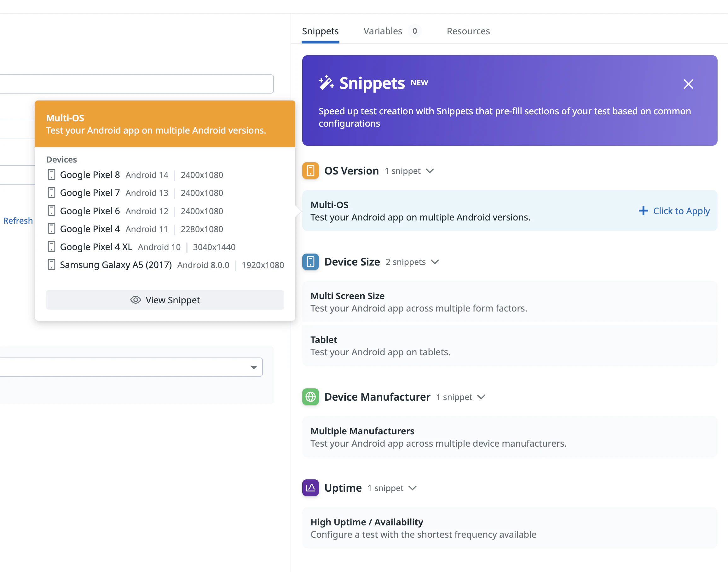The width and height of the screenshot is (728, 572).
Task: Click the View Snippet button
Action: point(165,300)
